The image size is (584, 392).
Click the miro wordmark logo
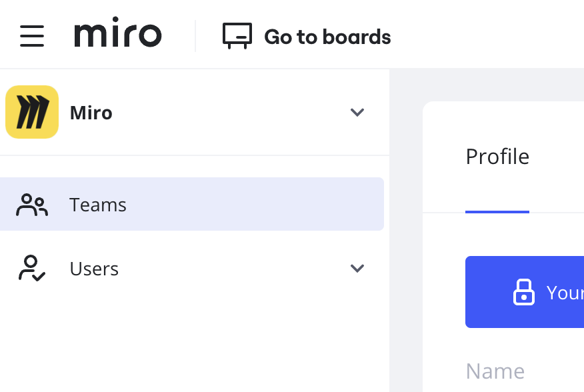[x=117, y=35]
